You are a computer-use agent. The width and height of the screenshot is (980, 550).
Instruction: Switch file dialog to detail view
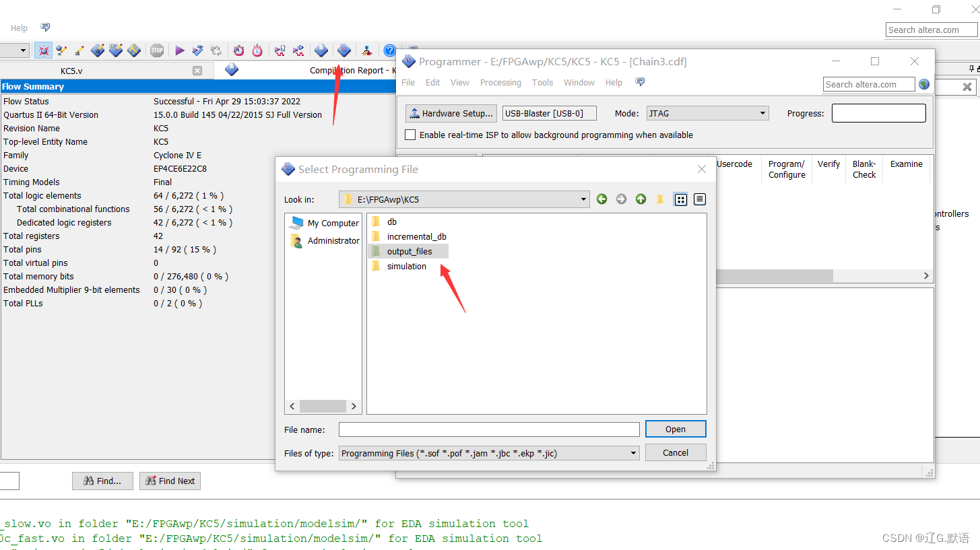click(x=700, y=199)
